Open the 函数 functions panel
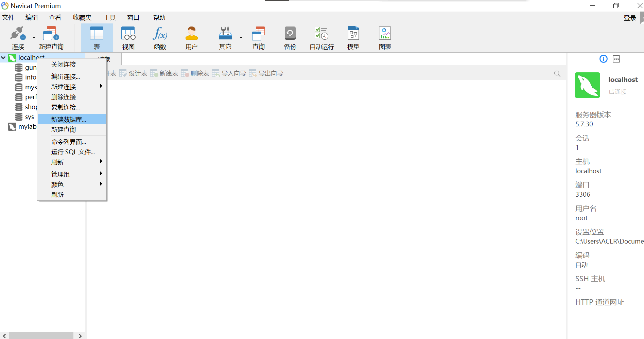644x339 pixels. point(160,37)
